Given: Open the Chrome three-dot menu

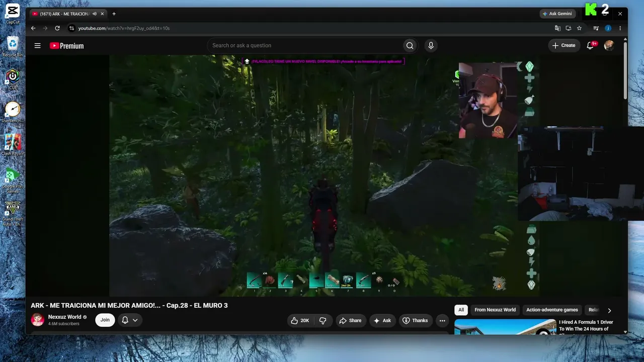Looking at the screenshot, I should coord(620,28).
